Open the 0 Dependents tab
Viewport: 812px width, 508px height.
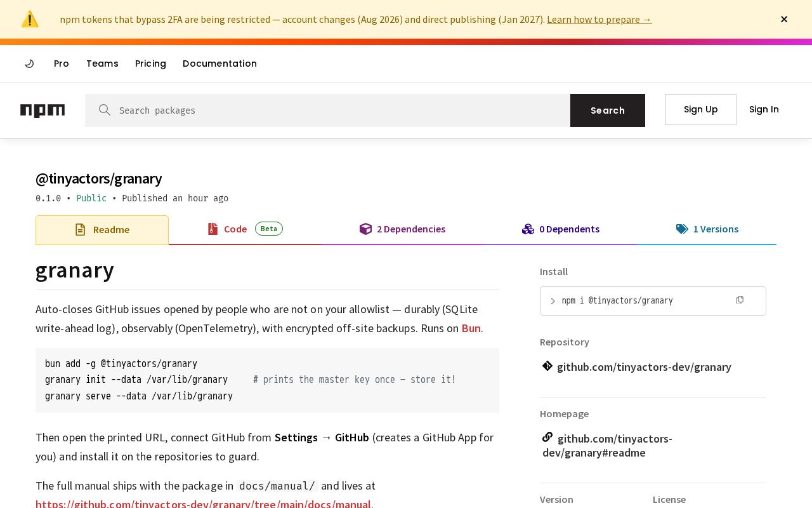coord(561,229)
